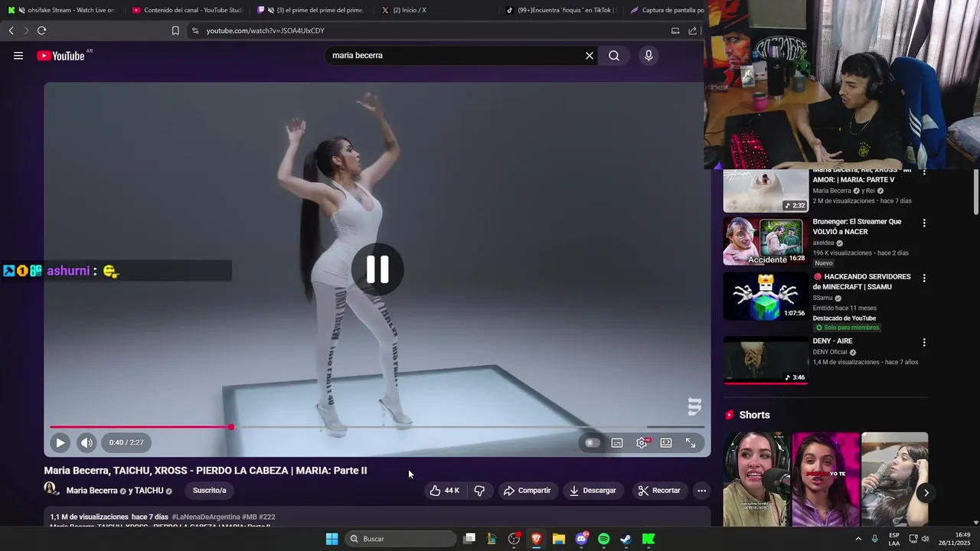Image resolution: width=980 pixels, height=551 pixels.
Task: Switch to the TikTok 'ñoquis' tab
Action: (563, 10)
